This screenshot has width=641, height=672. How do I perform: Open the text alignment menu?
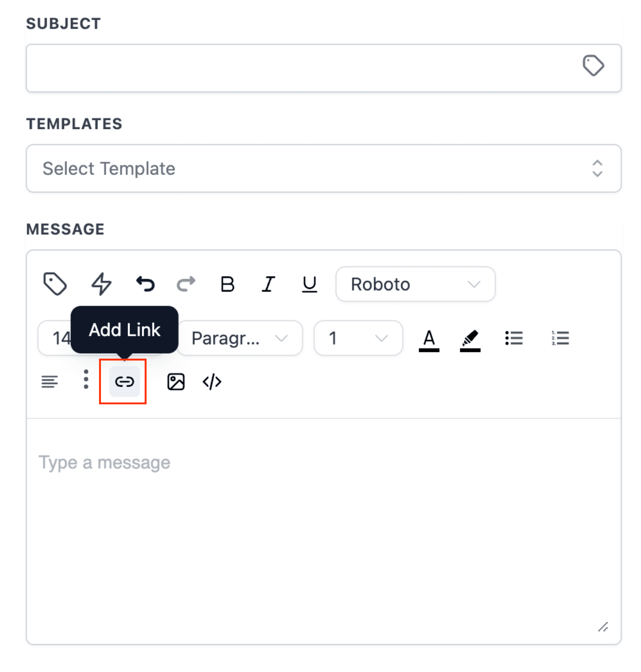tap(50, 381)
